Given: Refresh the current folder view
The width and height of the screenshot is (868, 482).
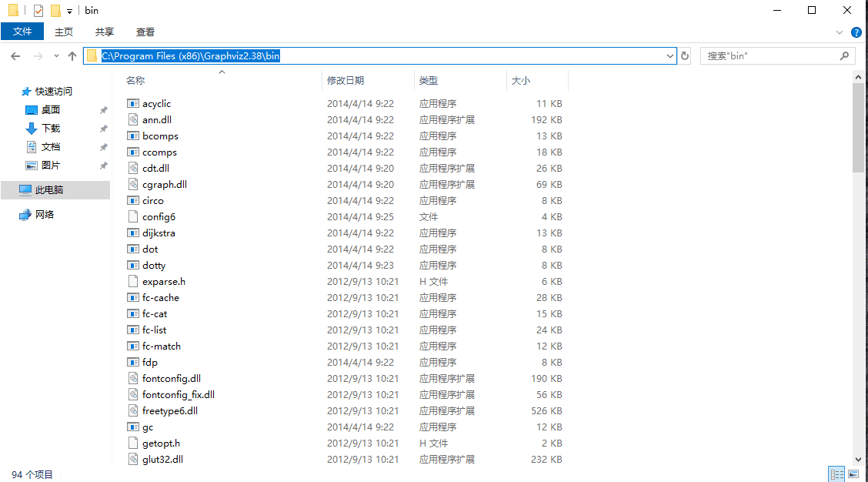Looking at the screenshot, I should pos(685,56).
